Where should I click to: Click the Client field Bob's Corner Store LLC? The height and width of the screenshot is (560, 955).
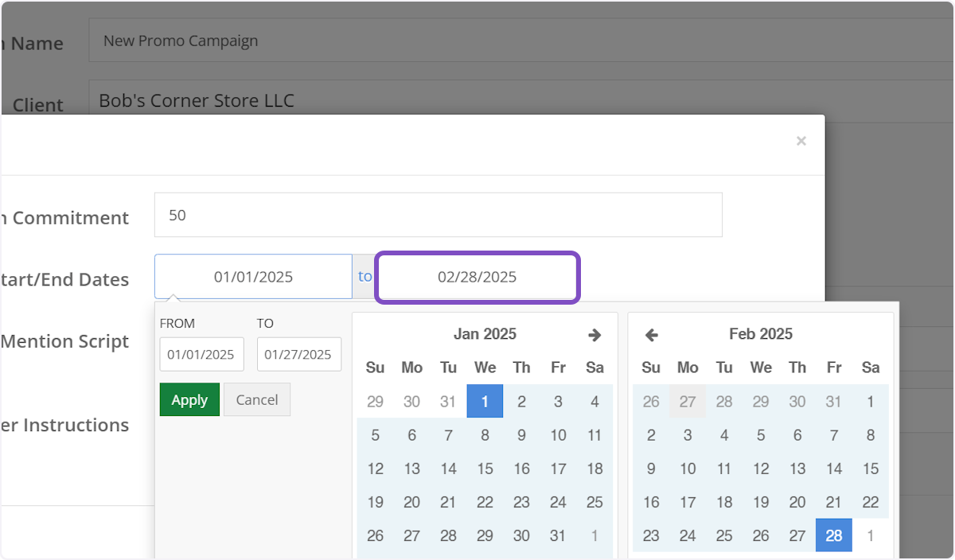(x=517, y=101)
